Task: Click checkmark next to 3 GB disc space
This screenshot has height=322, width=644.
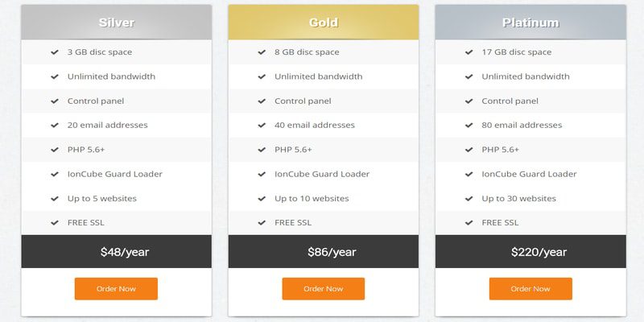Action: (55, 52)
